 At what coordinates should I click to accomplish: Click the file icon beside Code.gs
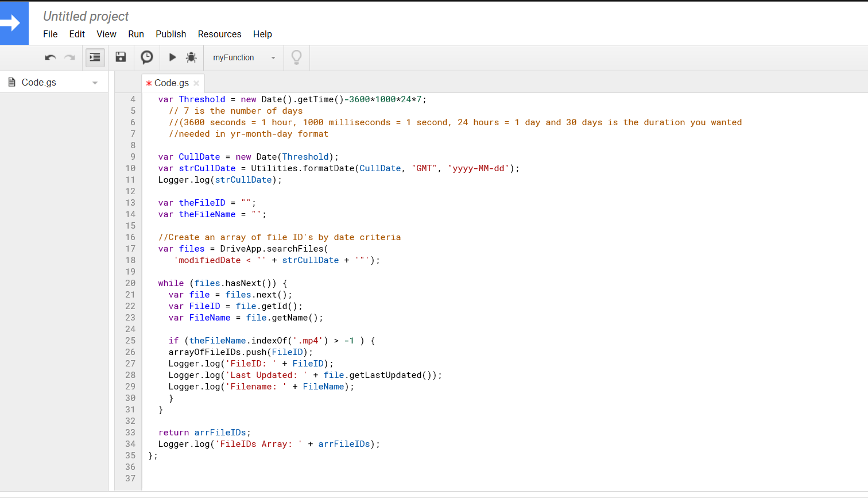(11, 82)
